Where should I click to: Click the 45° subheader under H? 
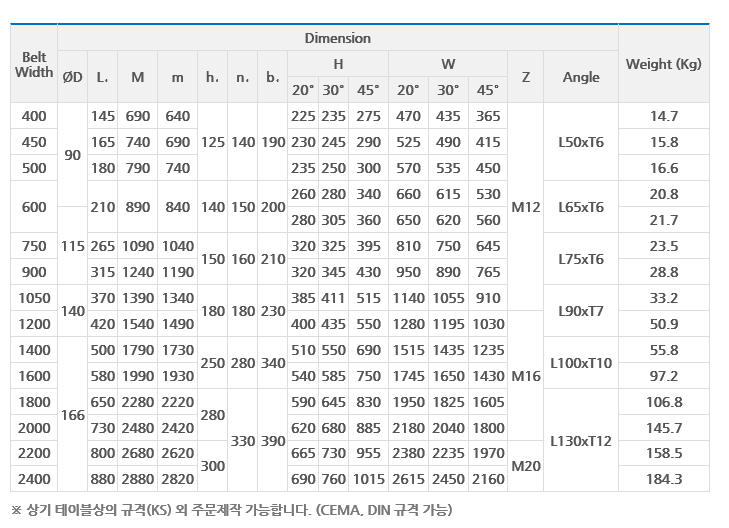[368, 90]
